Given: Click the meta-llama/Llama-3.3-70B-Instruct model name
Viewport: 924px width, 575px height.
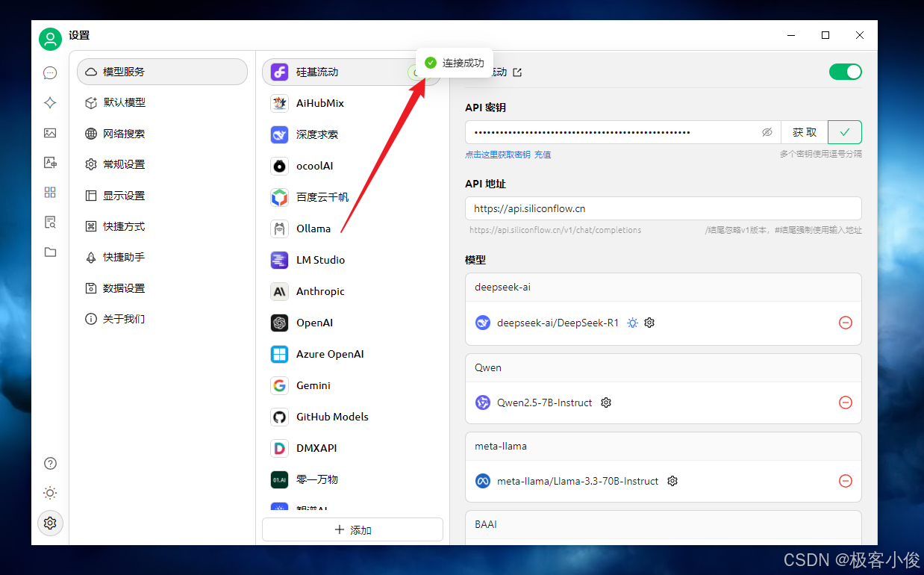Looking at the screenshot, I should pyautogui.click(x=578, y=481).
